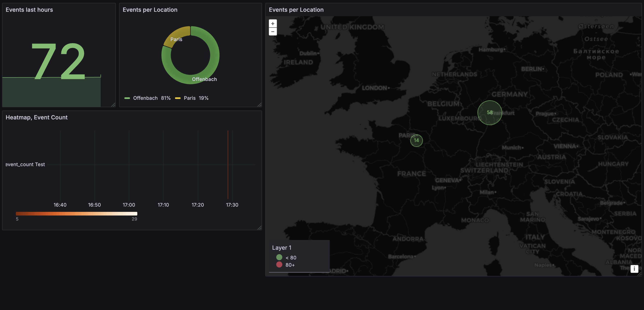Click the Paris map marker labeled 14

tap(416, 140)
